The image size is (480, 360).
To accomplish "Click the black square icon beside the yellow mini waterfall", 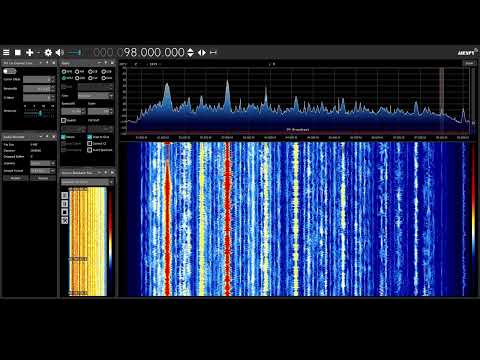I will tap(65, 212).
